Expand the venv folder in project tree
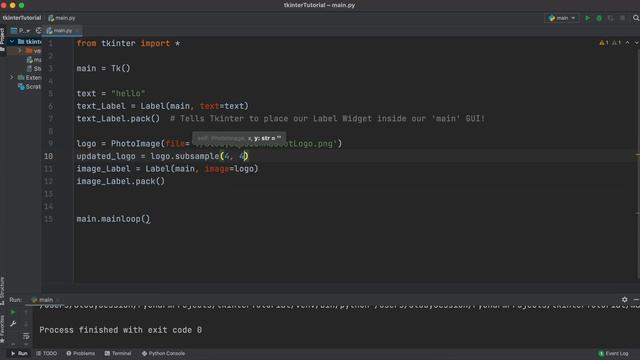This screenshot has width=640, height=360. point(20,51)
